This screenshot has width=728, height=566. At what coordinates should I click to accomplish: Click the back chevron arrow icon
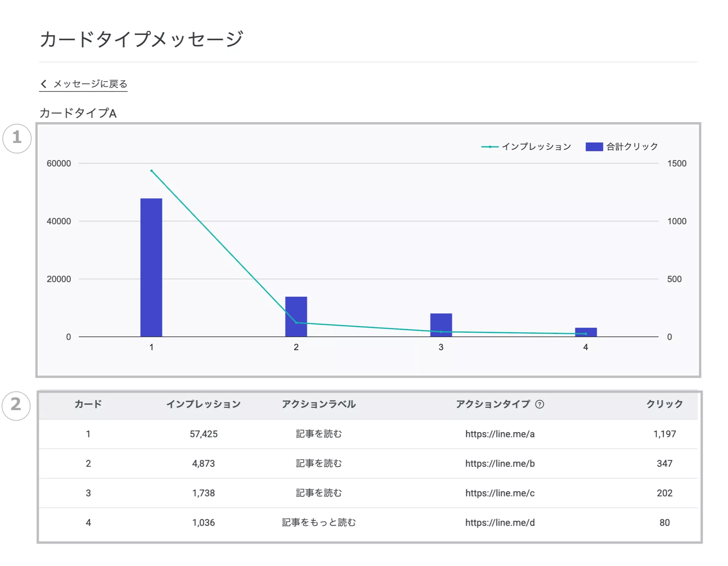point(44,84)
